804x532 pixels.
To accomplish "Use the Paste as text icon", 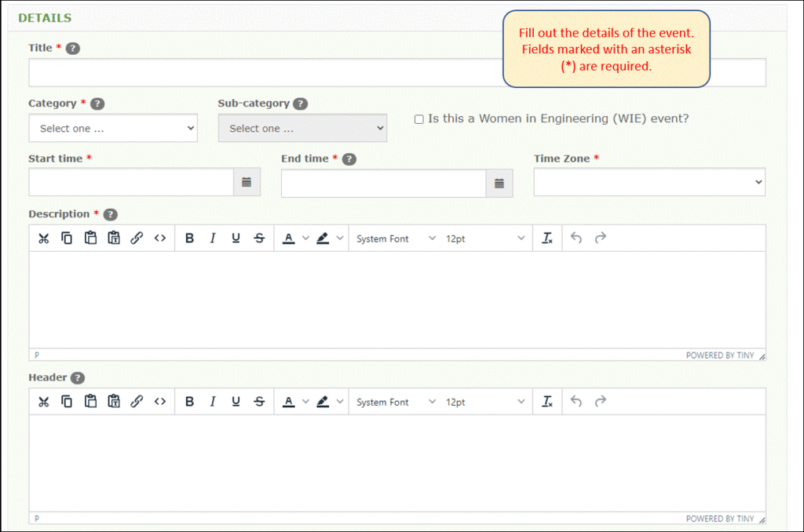I will coord(114,237).
